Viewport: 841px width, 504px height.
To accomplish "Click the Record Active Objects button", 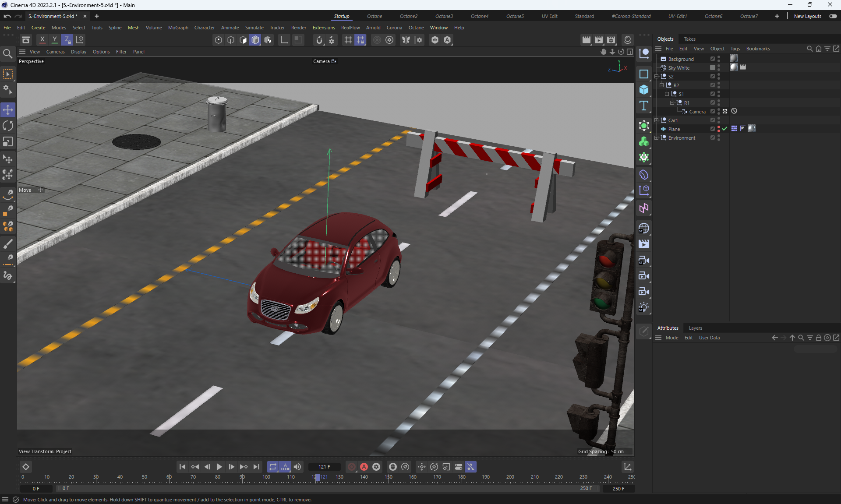I will (x=352, y=467).
